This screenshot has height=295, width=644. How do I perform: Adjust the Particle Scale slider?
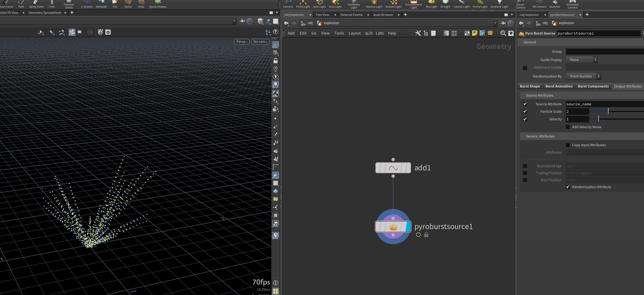coord(608,111)
